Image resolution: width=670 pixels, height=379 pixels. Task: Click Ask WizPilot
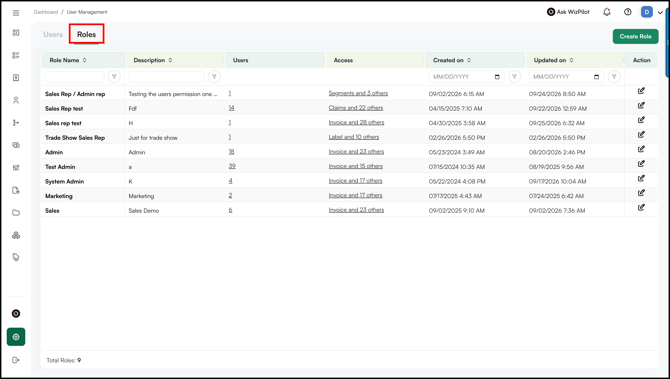(568, 12)
